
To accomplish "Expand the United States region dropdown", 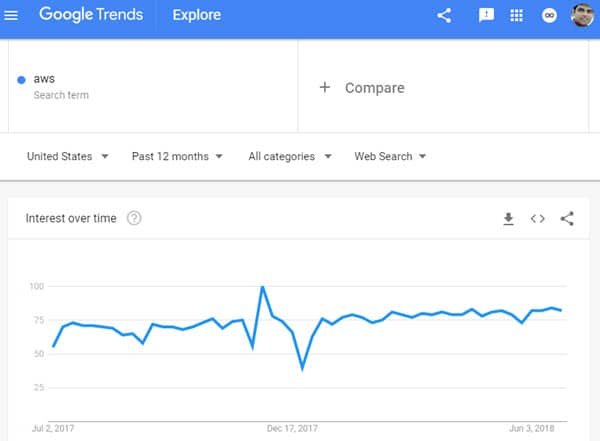I will coord(68,156).
